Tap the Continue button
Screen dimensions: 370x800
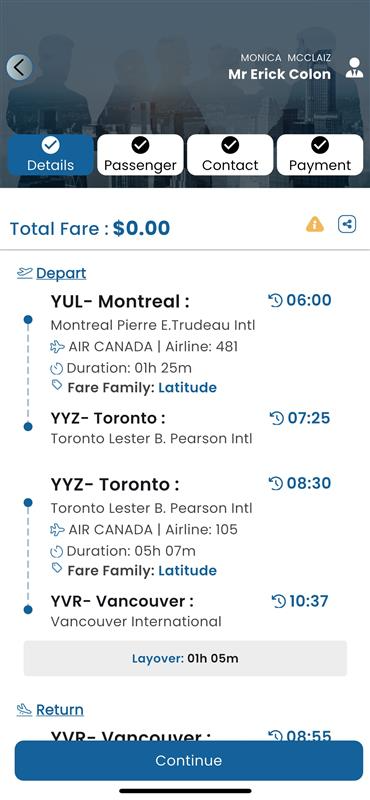[189, 760]
